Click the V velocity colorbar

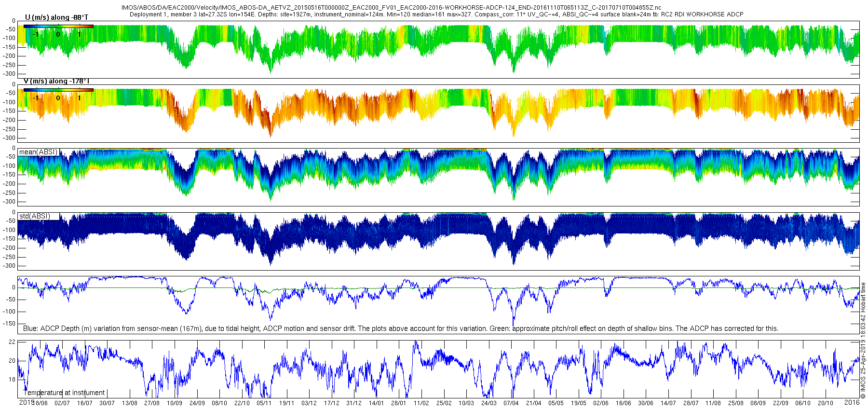coord(58,90)
